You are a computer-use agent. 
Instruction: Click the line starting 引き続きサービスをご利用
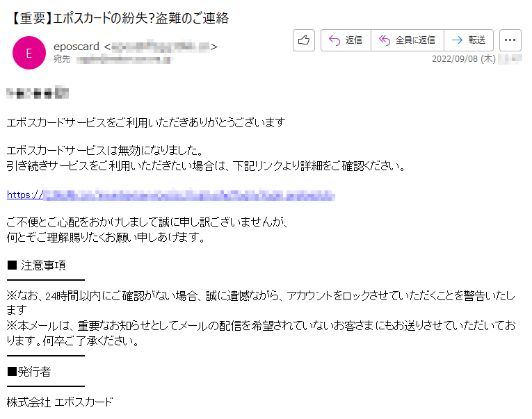(x=206, y=166)
